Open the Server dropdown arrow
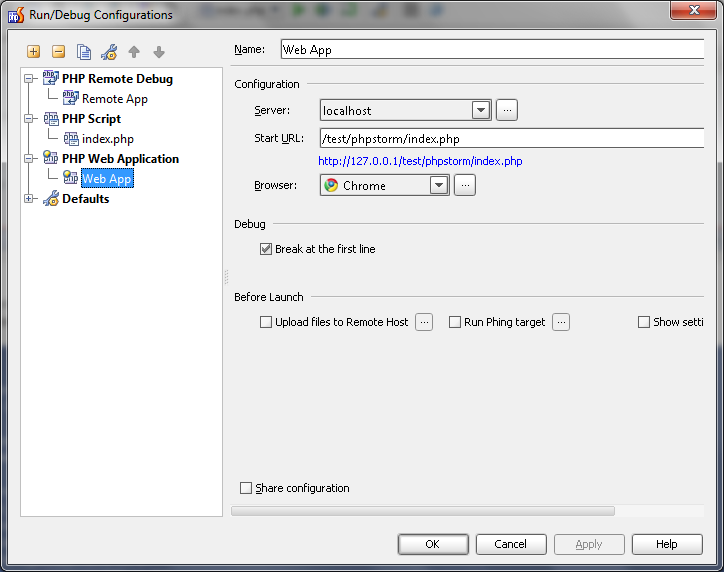 pos(481,110)
